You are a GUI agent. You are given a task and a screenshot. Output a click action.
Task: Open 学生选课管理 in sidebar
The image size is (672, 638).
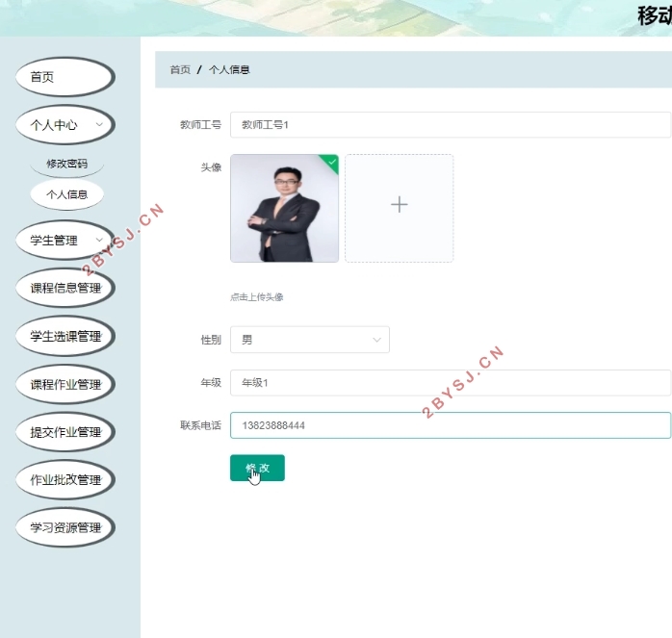pos(65,336)
